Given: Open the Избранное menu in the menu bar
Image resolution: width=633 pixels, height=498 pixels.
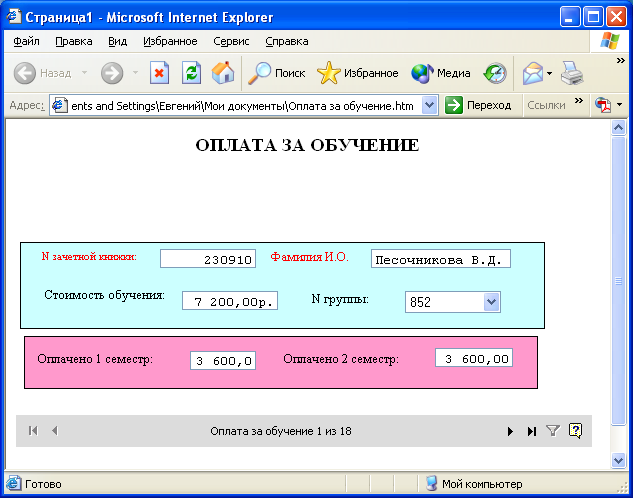Looking at the screenshot, I should pos(170,41).
